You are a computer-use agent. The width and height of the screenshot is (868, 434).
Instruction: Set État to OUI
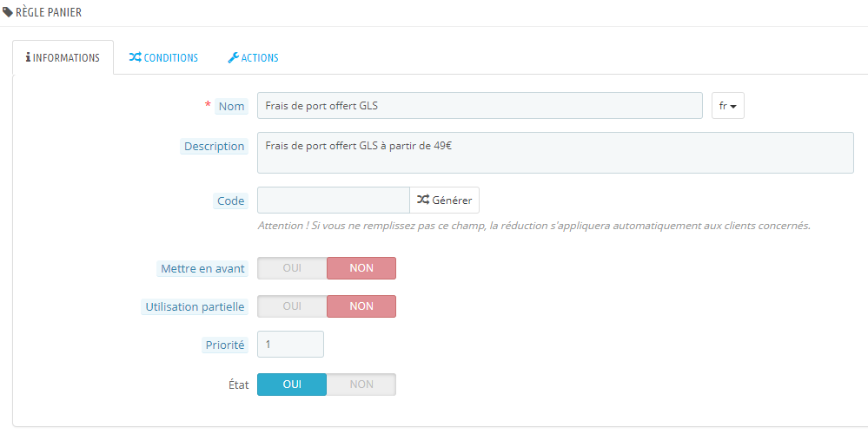click(x=292, y=385)
